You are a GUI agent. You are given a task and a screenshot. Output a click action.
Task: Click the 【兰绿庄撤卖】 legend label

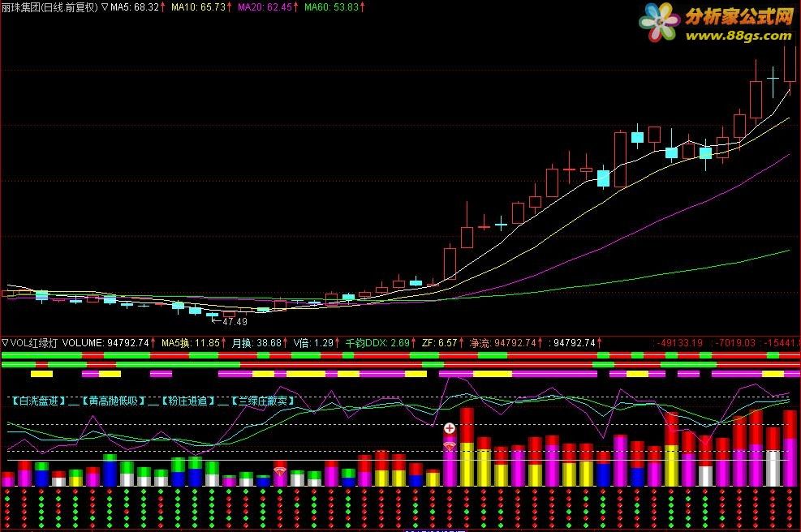coord(263,401)
